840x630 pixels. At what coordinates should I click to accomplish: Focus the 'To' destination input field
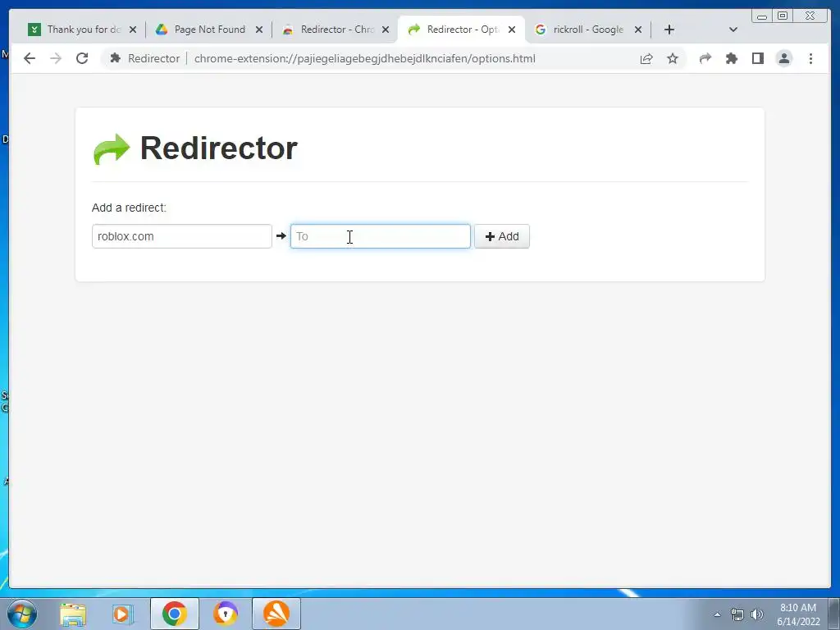381,236
